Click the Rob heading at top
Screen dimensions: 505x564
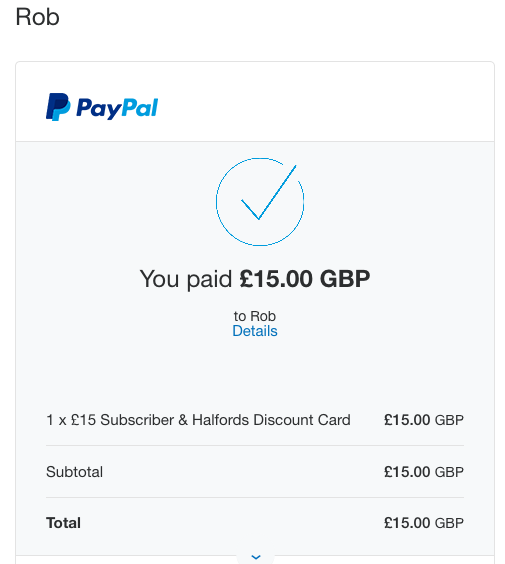(x=37, y=17)
